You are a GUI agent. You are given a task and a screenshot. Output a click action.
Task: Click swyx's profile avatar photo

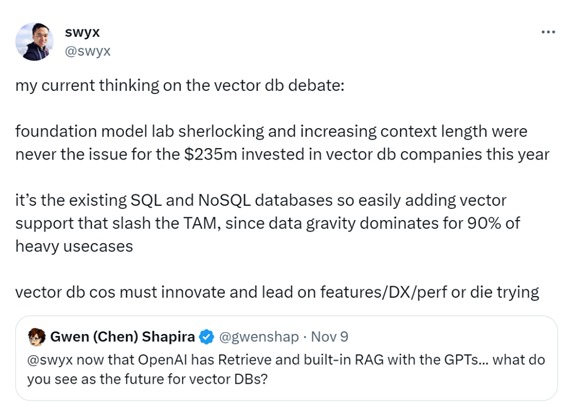34,42
